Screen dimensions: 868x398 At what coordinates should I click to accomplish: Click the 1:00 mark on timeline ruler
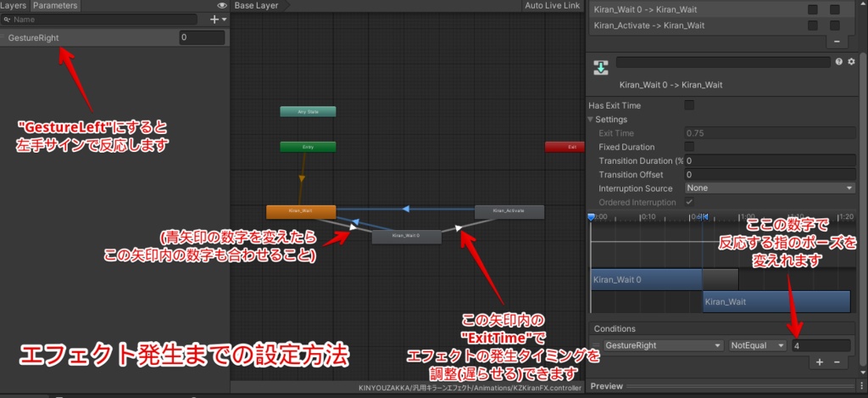pos(748,216)
